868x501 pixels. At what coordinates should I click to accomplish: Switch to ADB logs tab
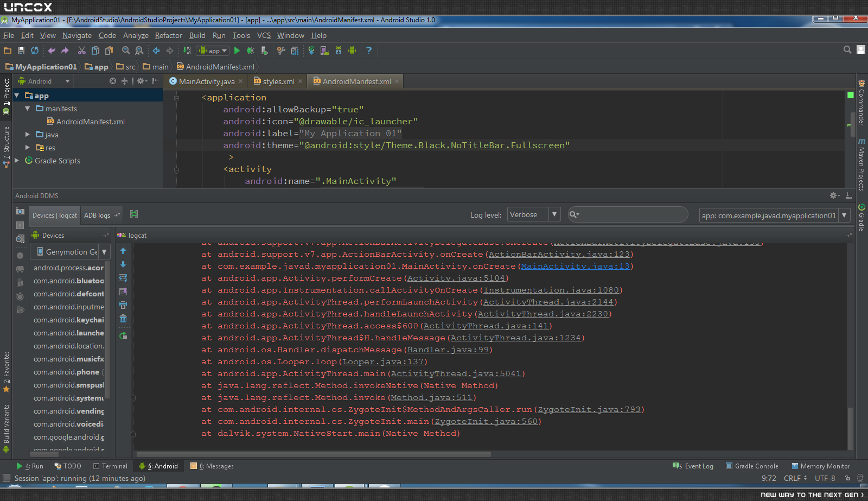click(101, 215)
